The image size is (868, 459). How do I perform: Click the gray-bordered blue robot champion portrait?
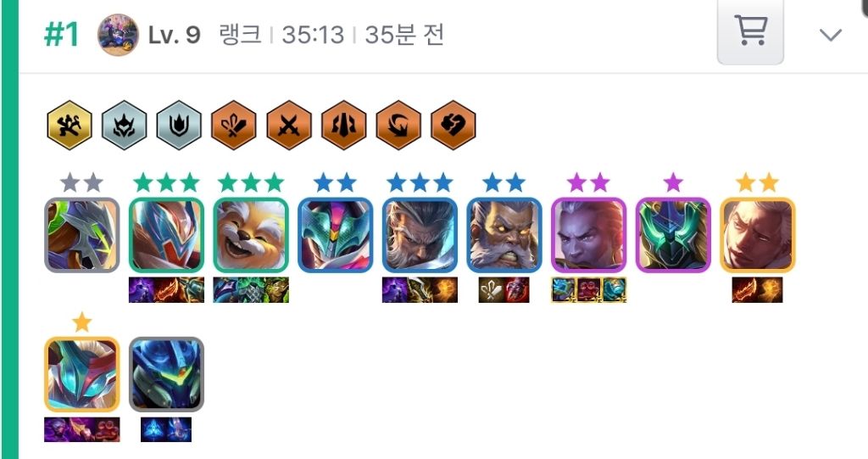(167, 375)
